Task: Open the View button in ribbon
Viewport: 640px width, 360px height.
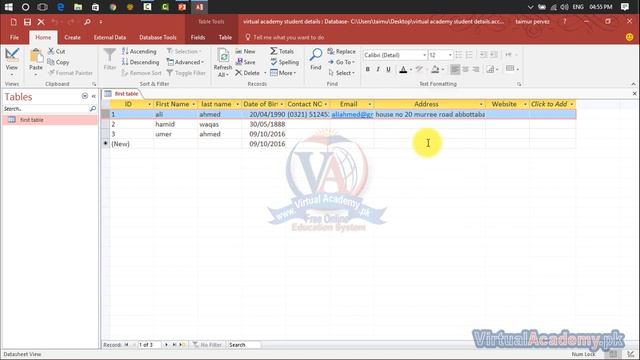Action: click(12, 60)
